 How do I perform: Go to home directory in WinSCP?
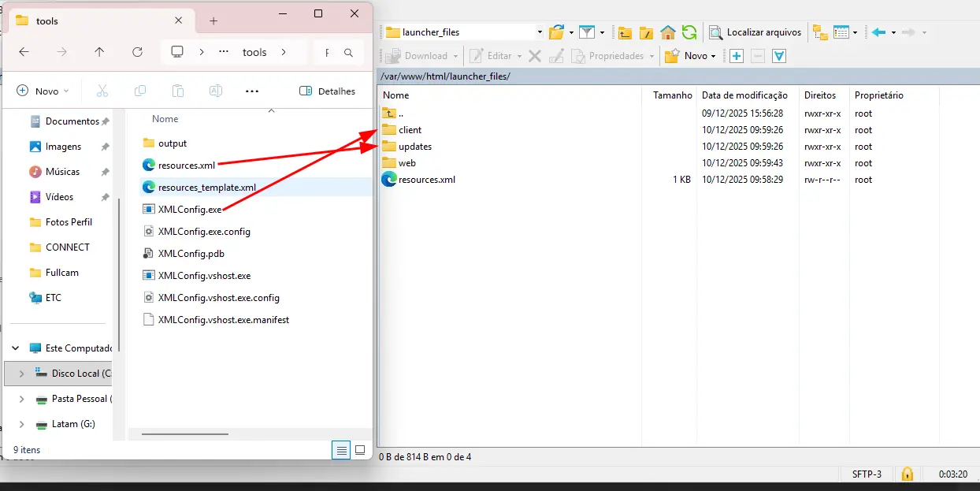[x=668, y=32]
